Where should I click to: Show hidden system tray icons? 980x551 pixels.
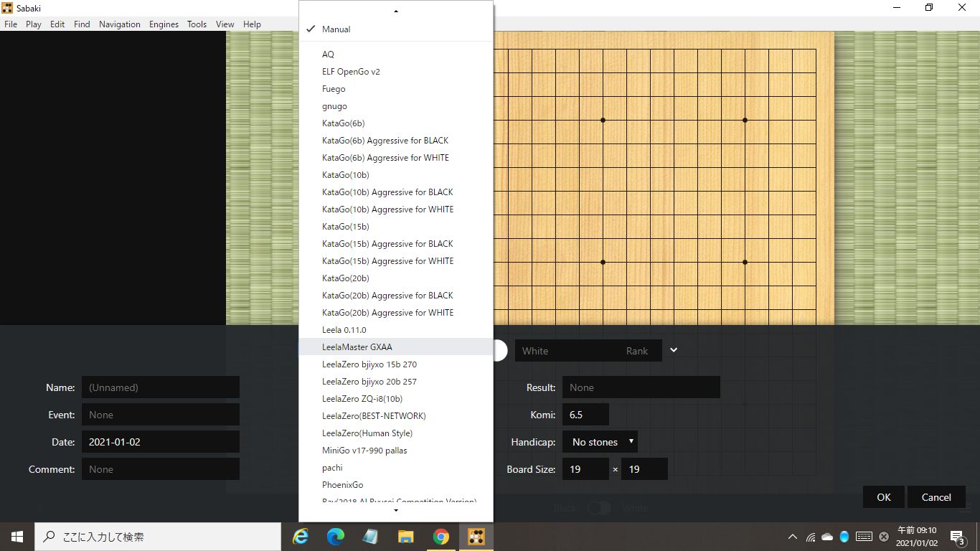point(793,537)
